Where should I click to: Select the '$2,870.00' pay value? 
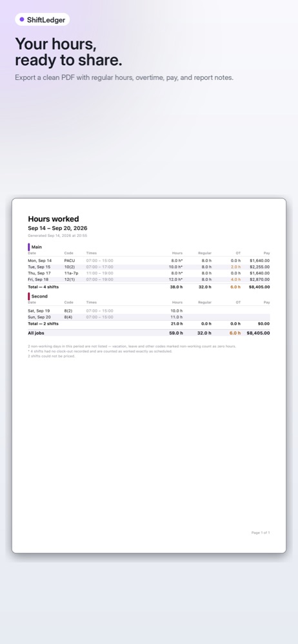pyautogui.click(x=260, y=279)
